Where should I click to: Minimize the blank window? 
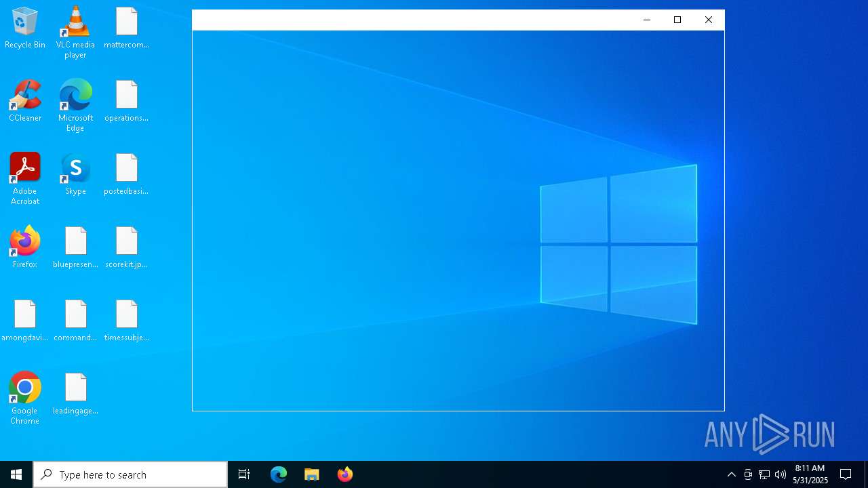click(647, 20)
